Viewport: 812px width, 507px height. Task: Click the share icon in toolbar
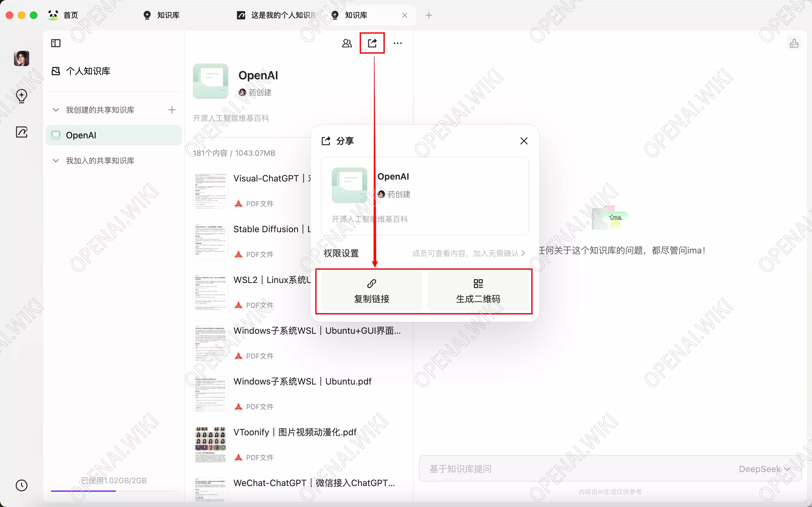click(372, 43)
